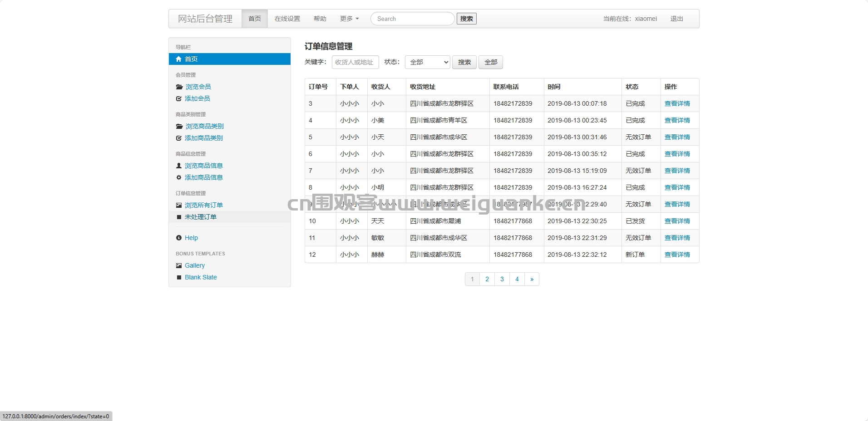This screenshot has height=421, width=868.
Task: View details of order 3
Action: click(677, 103)
